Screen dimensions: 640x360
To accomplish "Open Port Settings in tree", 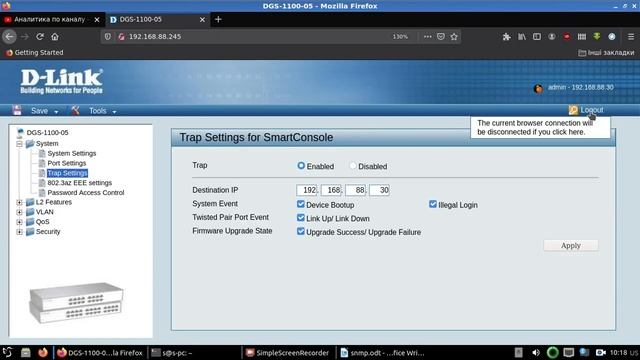I will coord(67,163).
